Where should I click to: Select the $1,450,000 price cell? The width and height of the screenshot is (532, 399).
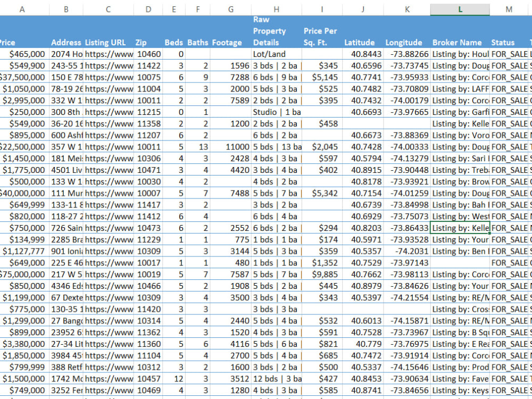tap(24, 159)
